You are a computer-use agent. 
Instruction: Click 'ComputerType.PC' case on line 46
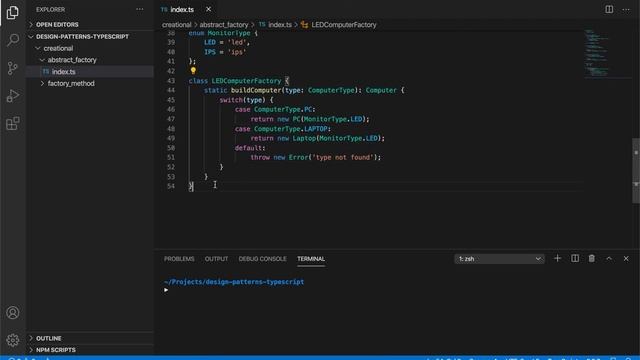283,109
